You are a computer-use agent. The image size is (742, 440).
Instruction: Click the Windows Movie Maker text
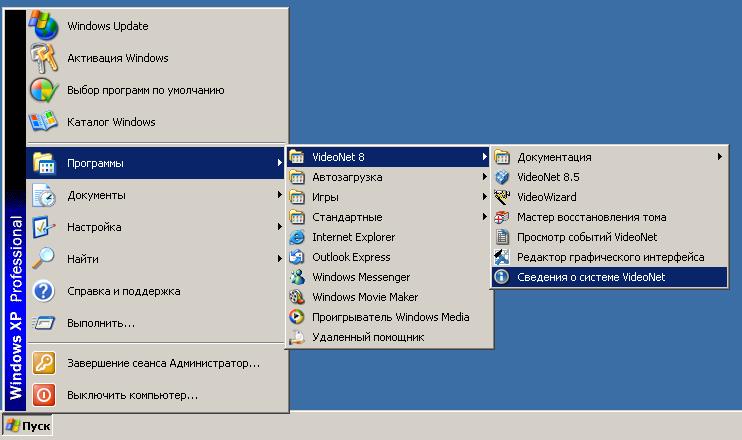tap(365, 297)
